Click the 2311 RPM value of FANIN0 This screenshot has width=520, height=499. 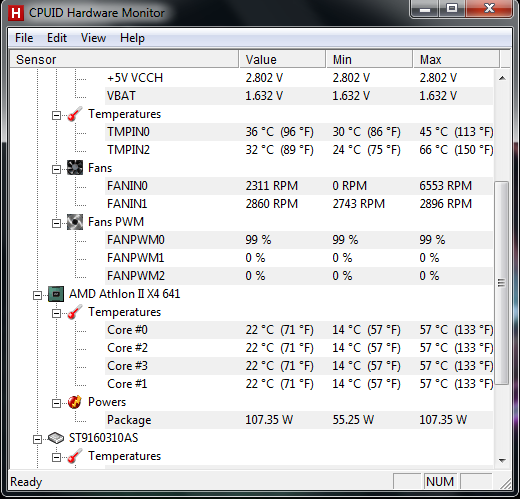[272, 186]
